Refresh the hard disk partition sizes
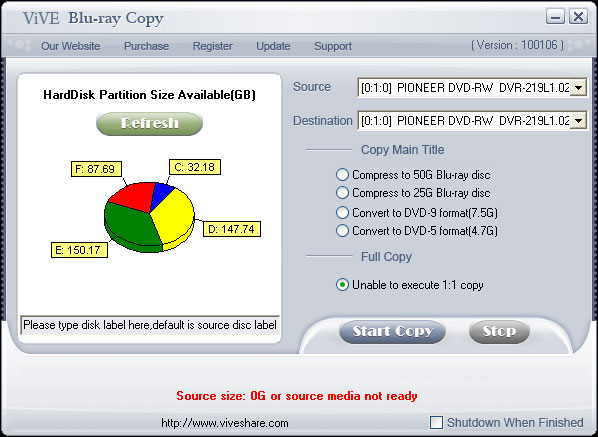Viewport: 598px width, 437px height. click(x=150, y=123)
